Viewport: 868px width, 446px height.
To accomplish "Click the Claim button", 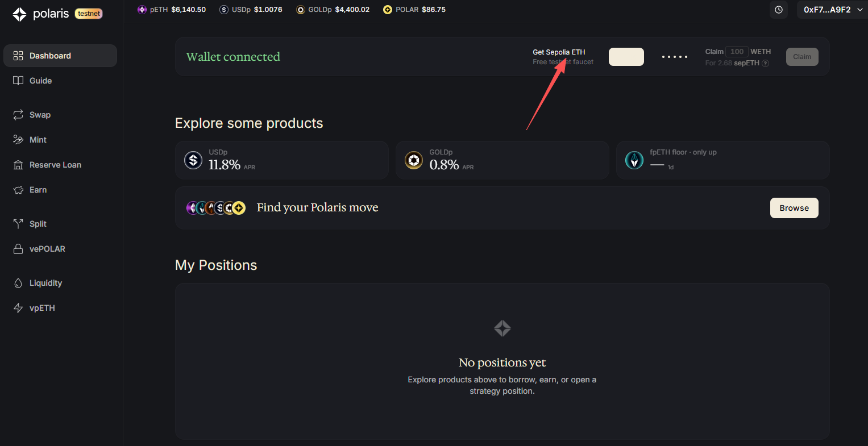I will (802, 57).
